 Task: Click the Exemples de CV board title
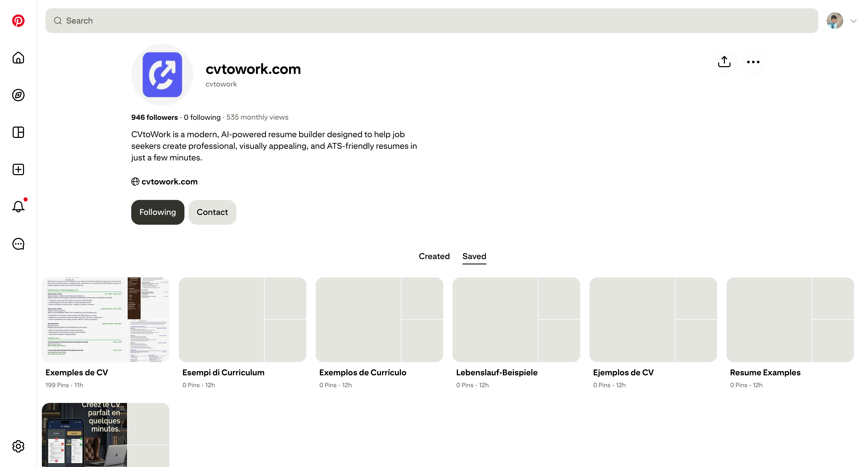(x=77, y=373)
